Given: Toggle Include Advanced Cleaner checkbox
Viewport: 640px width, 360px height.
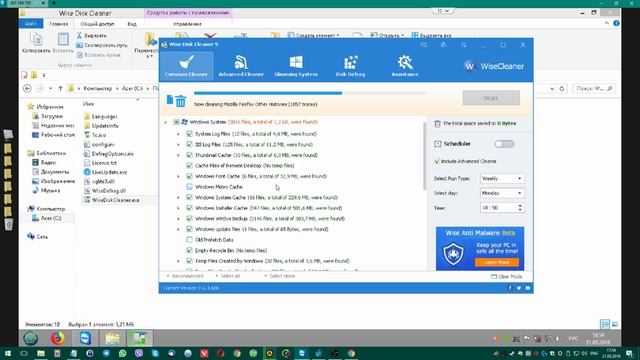Looking at the screenshot, I should point(437,161).
